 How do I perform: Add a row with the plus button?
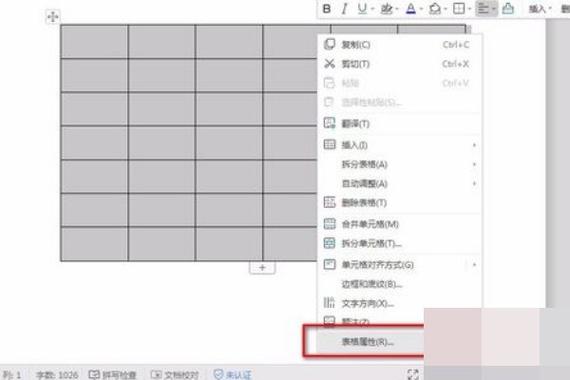pyautogui.click(x=262, y=268)
